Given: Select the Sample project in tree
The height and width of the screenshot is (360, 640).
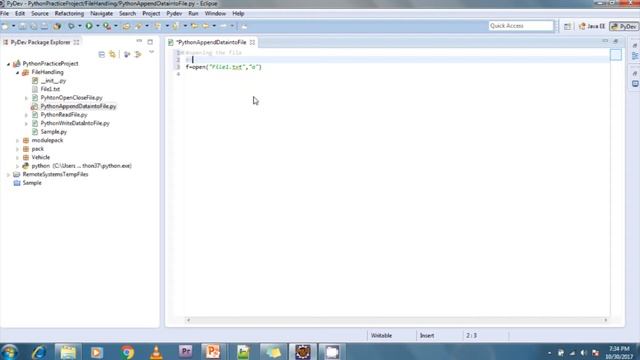Looking at the screenshot, I should click(x=32, y=183).
